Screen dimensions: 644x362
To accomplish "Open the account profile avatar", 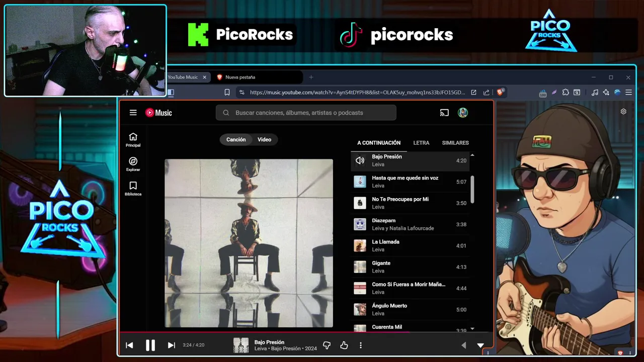I will (463, 113).
